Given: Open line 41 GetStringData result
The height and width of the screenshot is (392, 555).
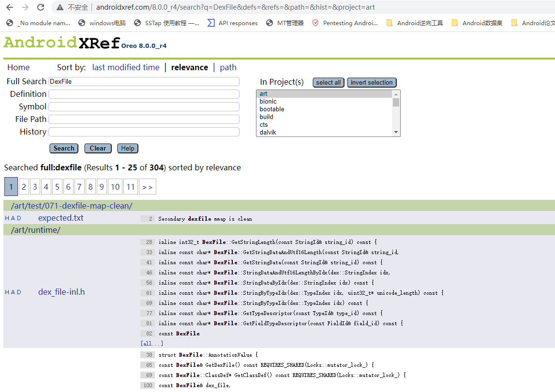Looking at the screenshot, I should click(270, 262).
